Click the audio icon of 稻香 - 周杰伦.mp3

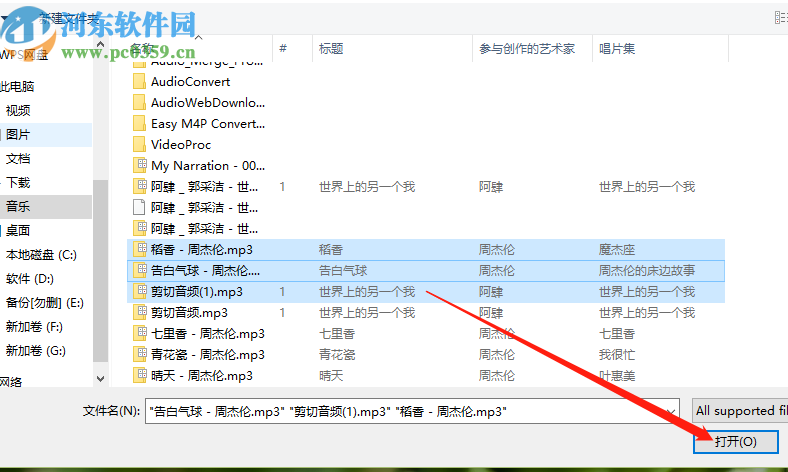(x=139, y=249)
